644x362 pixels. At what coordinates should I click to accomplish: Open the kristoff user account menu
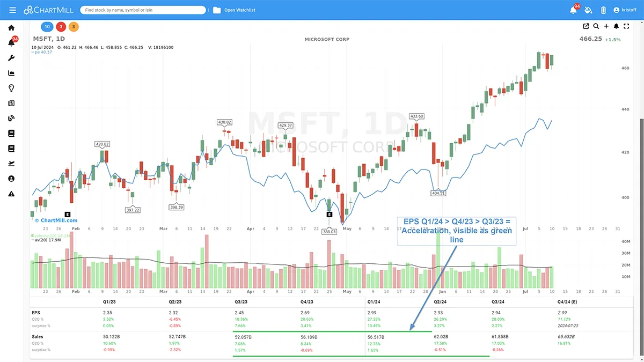click(x=624, y=10)
